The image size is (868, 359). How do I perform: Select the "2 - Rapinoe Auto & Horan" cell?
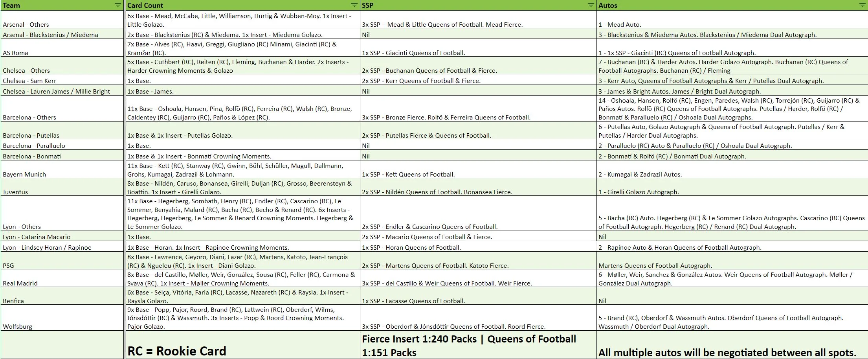click(732, 247)
